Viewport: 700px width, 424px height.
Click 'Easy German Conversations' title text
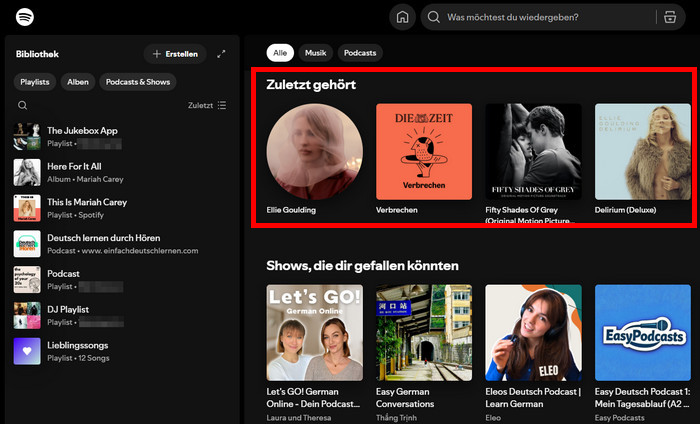point(405,398)
